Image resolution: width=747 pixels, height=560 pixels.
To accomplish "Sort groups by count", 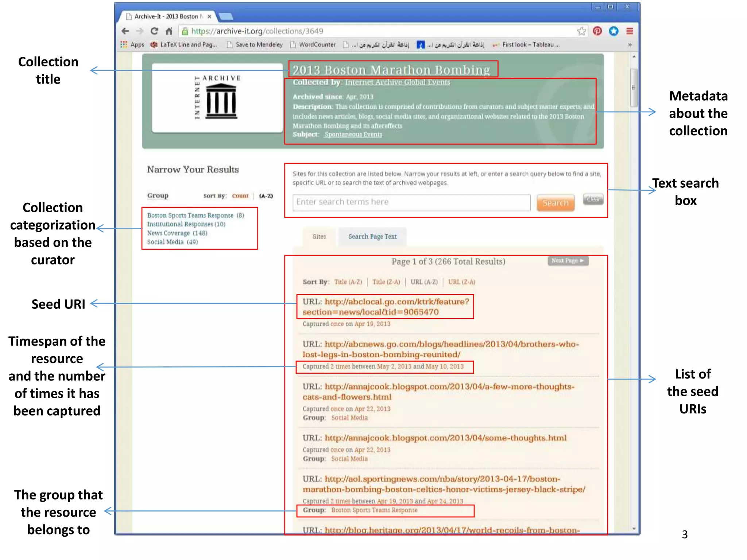I will click(240, 196).
